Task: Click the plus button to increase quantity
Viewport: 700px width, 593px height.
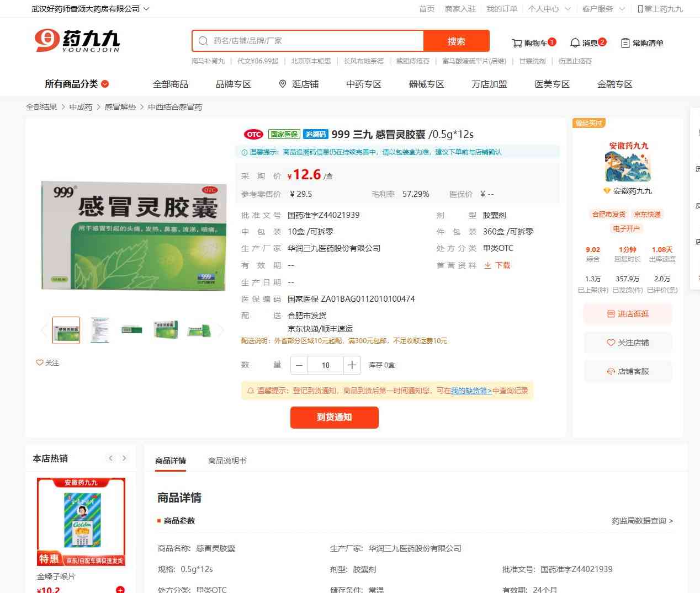Action: pos(352,365)
